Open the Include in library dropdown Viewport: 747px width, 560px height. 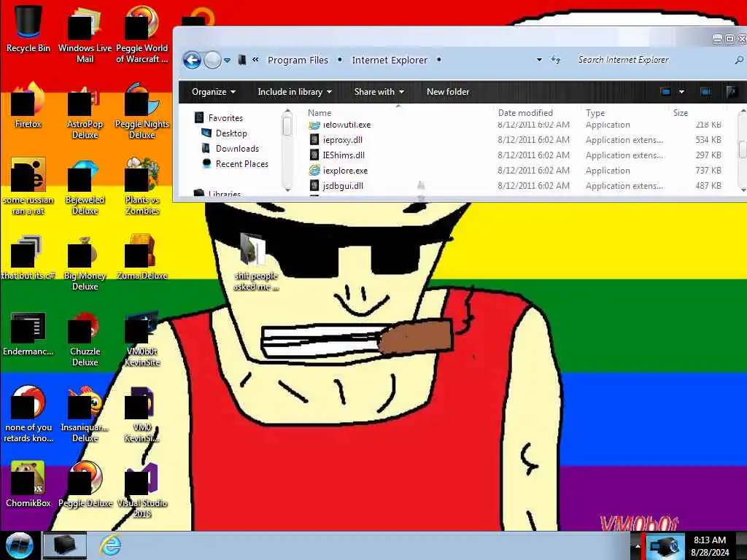(x=295, y=91)
